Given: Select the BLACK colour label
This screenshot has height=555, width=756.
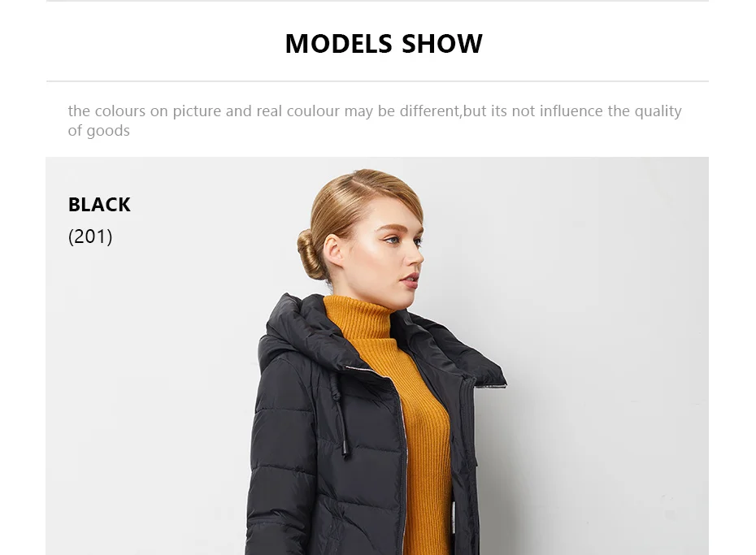Looking at the screenshot, I should (99, 205).
